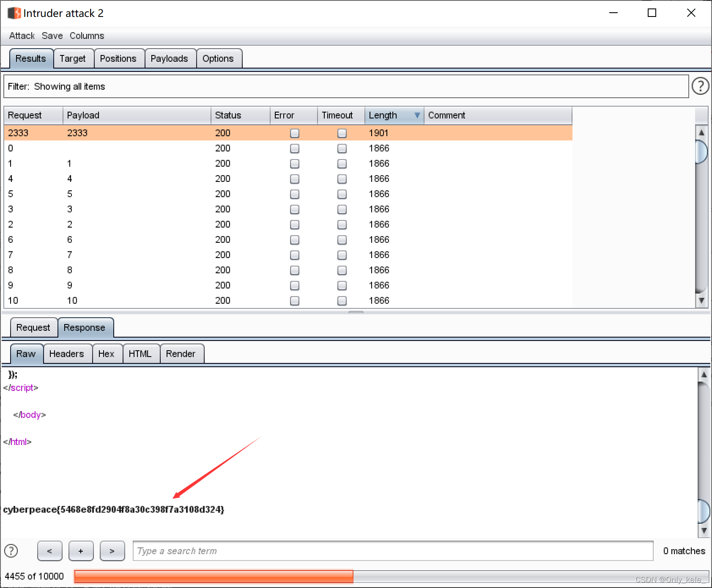Click the Filter: Showing all items bar
This screenshot has height=588, width=712.
[346, 86]
